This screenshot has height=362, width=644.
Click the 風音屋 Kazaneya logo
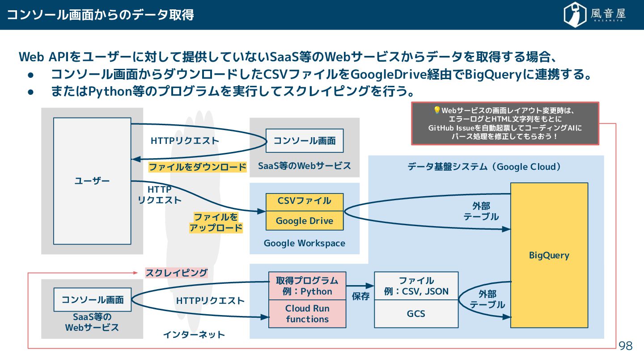595,15
